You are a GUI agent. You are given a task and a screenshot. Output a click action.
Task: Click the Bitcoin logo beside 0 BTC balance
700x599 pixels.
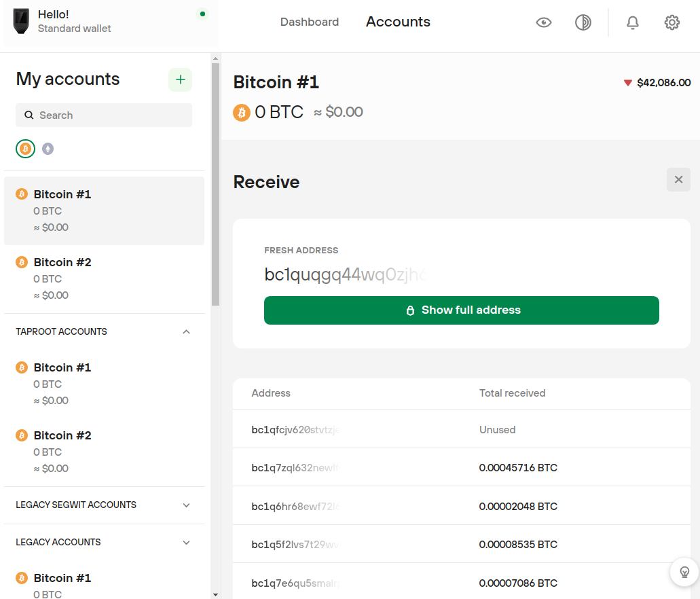(242, 113)
